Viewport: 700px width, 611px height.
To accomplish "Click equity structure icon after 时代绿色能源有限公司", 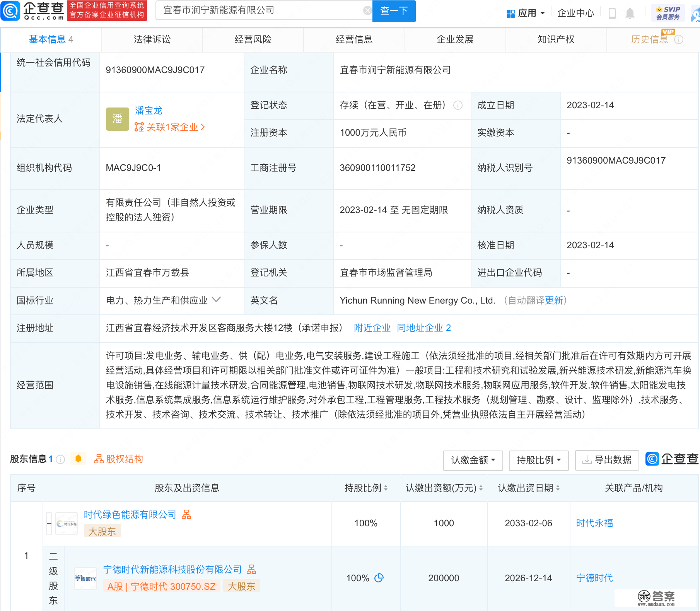I will coord(186,514).
